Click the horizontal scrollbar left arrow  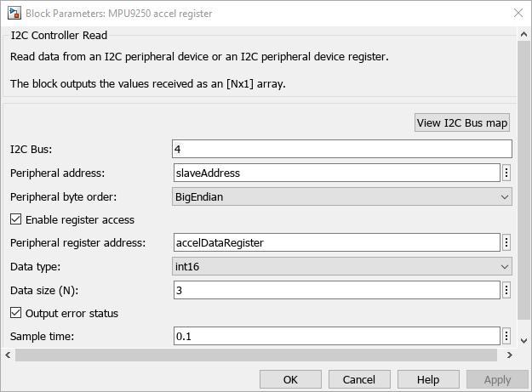8,355
